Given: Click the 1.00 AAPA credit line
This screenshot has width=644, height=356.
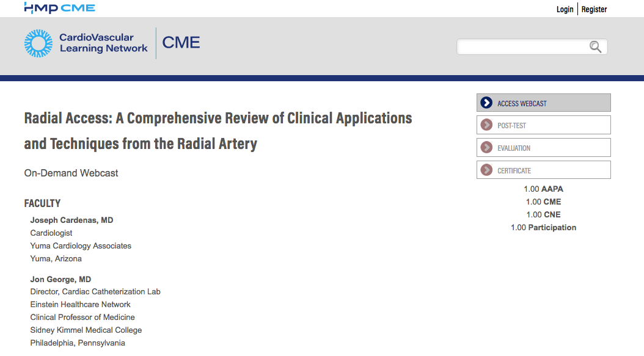Looking at the screenshot, I should [x=543, y=189].
